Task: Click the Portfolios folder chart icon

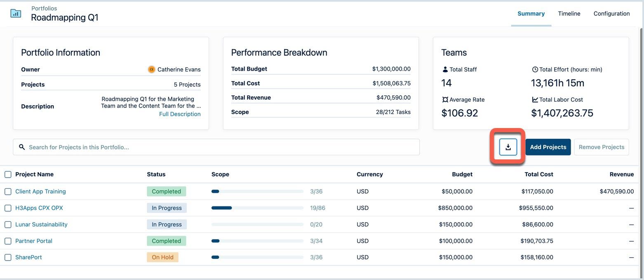Action: [x=16, y=13]
